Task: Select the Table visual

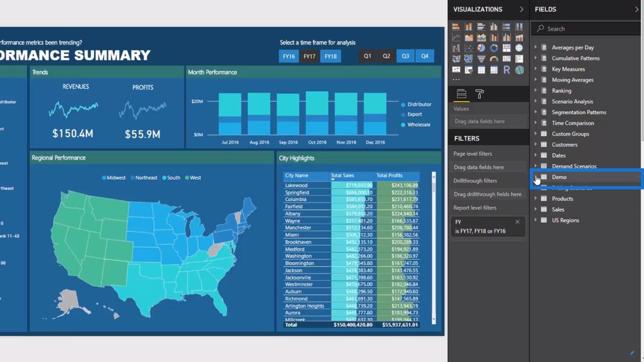Action: point(481,70)
